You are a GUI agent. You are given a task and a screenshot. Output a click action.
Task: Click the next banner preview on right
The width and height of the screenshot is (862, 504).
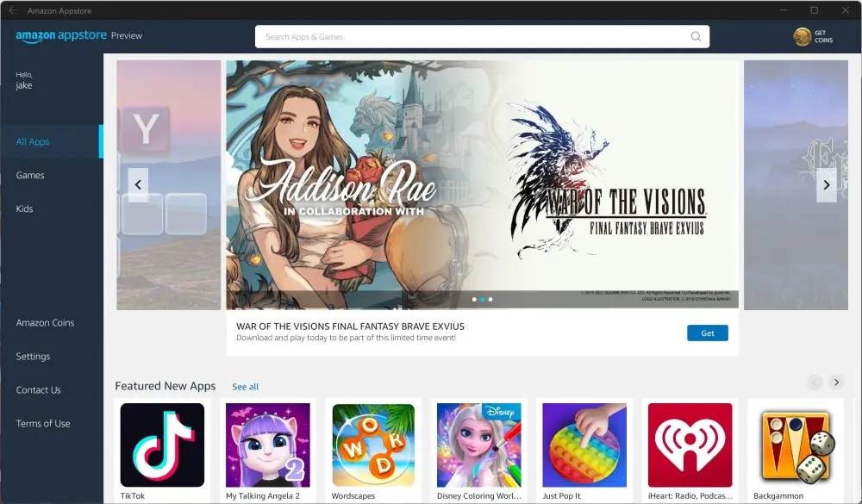pyautogui.click(x=796, y=184)
